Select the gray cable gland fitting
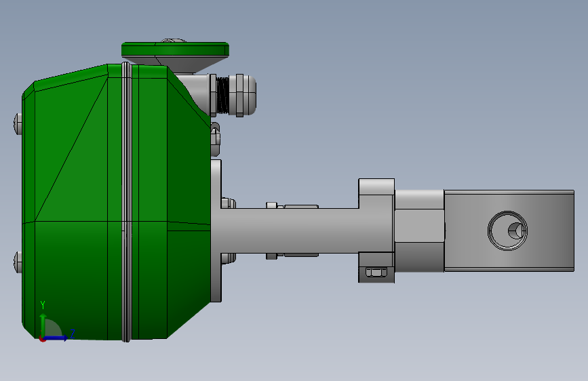This screenshot has height=381, width=588. pyautogui.click(x=233, y=95)
